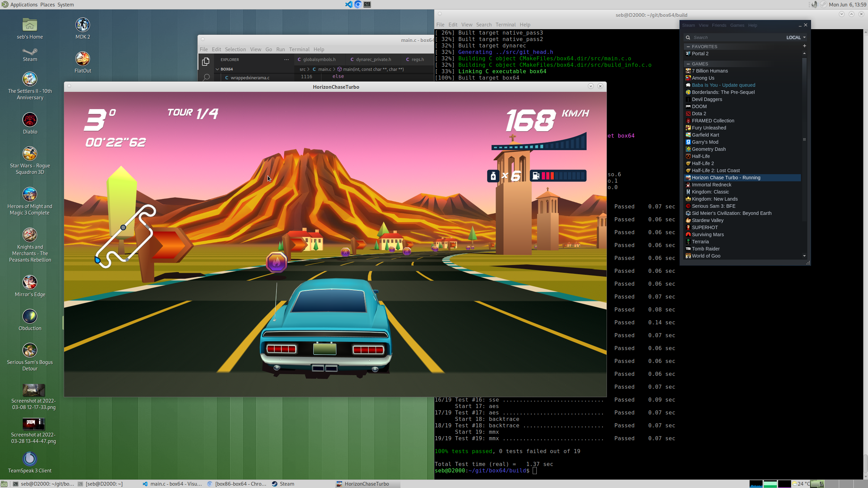Open Screenshot 2022-03-28 thumbnail file

coord(34,424)
